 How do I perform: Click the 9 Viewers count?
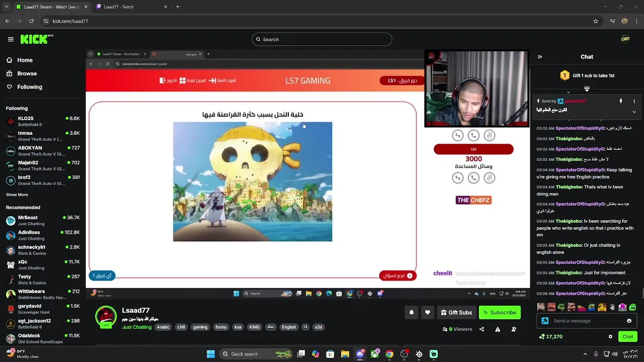point(457,329)
